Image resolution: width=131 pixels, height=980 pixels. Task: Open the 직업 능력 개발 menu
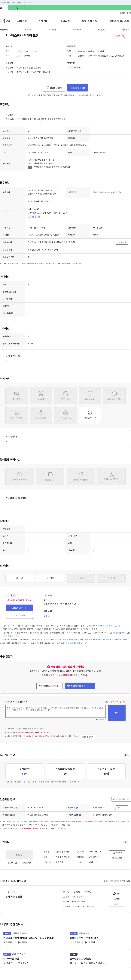[89, 21]
